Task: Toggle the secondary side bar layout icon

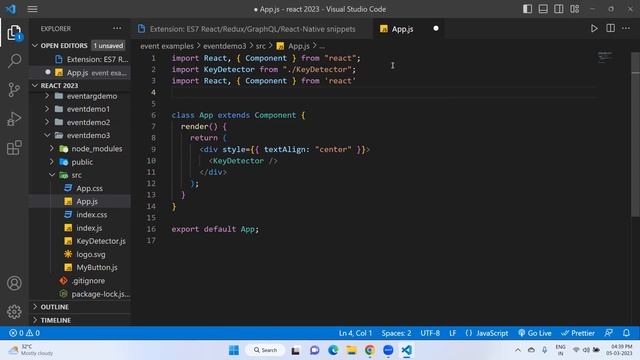Action: [559, 9]
